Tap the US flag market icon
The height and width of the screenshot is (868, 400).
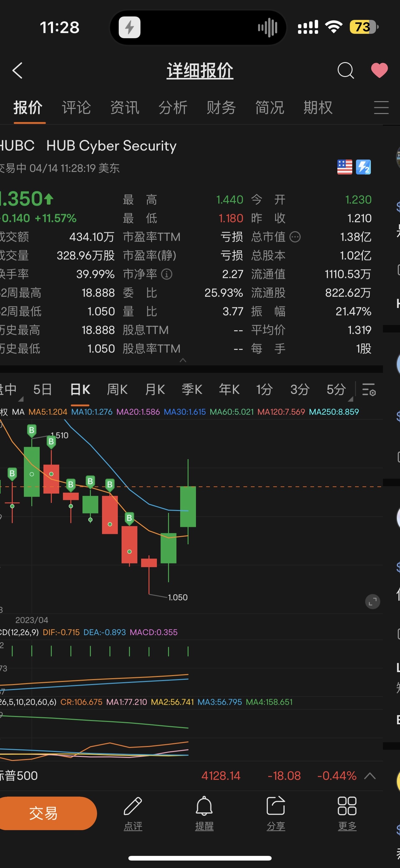(x=344, y=167)
